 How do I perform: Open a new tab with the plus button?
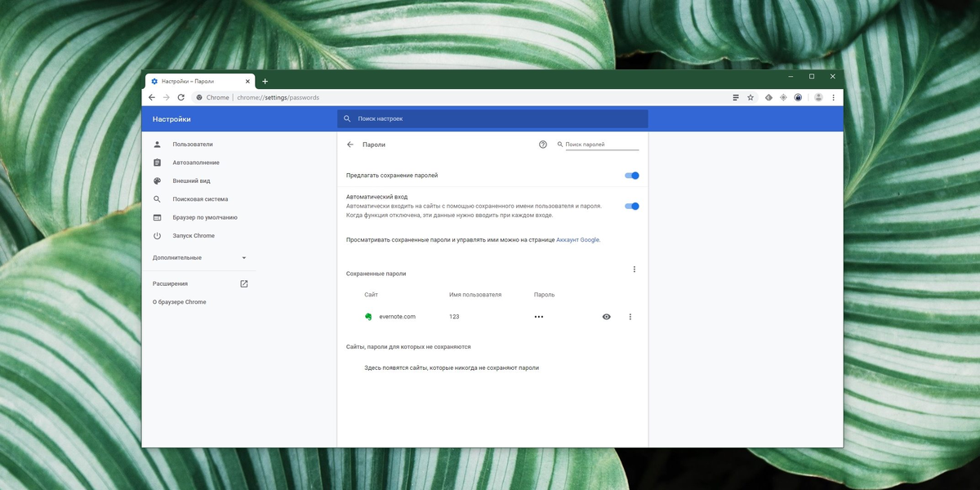coord(265,82)
